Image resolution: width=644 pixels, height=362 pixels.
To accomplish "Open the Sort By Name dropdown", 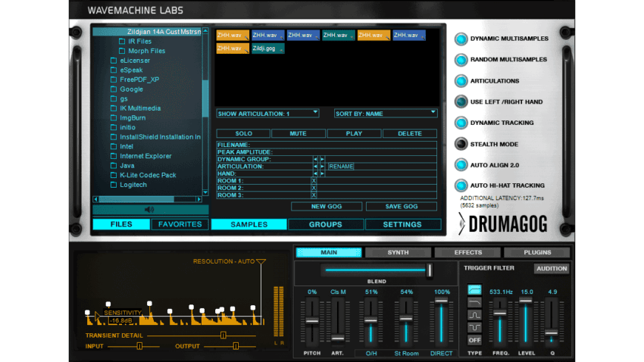I will pos(386,114).
